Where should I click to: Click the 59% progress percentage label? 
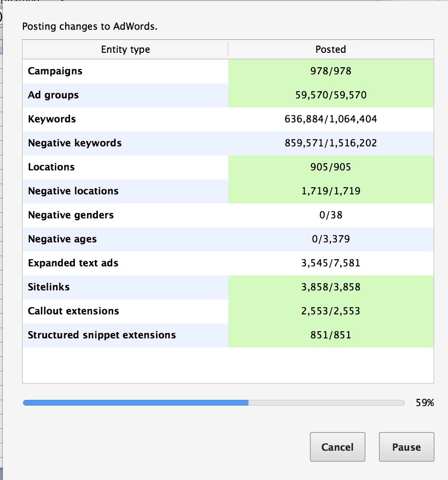(x=425, y=403)
